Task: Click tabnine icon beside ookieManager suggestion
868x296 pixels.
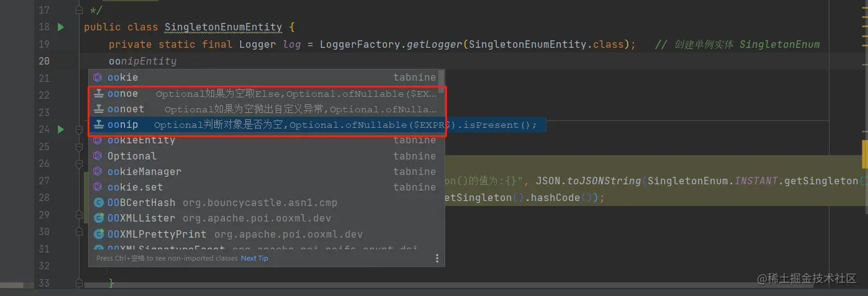Action: coord(97,171)
